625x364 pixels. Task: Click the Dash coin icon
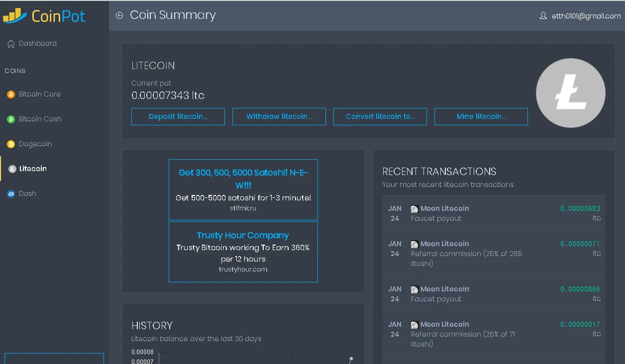pos(11,194)
